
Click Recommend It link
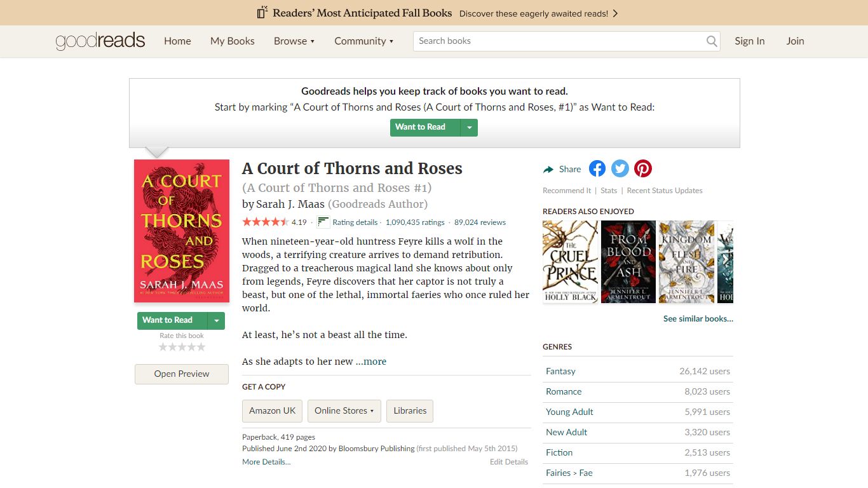pos(567,191)
